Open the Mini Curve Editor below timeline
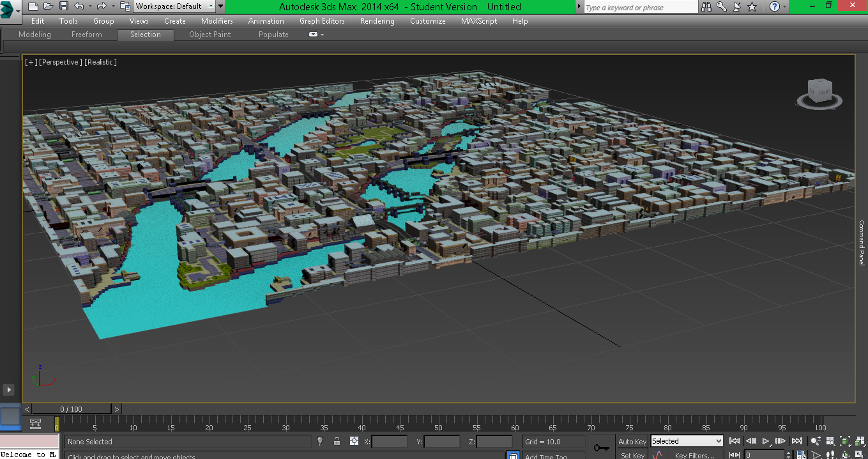Screen dimensions: 868x459 coord(35,423)
